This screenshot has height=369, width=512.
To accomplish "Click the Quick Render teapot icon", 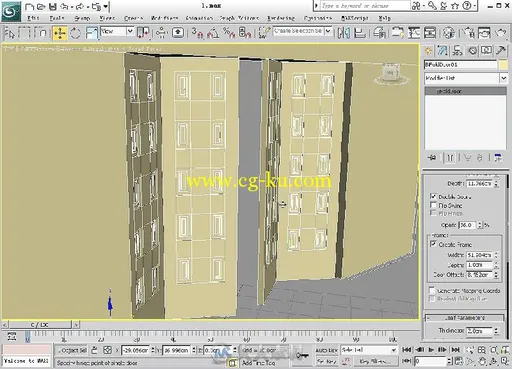I will tap(500, 33).
